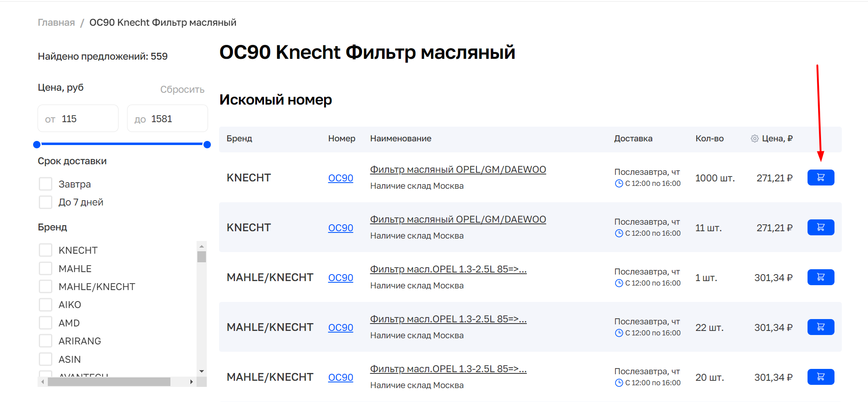Add the 1 шт. MAHLE/KNECHT offer to cart
The width and height of the screenshot is (868, 402).
tap(820, 277)
